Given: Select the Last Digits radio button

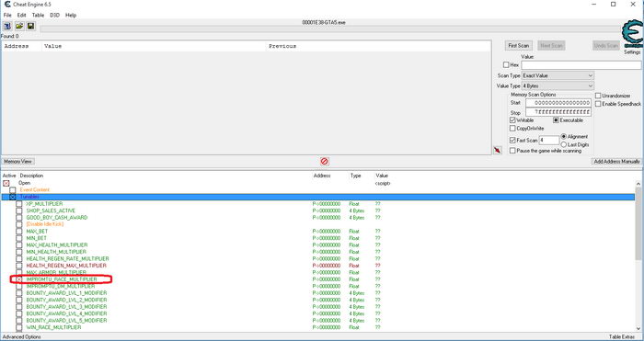Looking at the screenshot, I should click(563, 144).
